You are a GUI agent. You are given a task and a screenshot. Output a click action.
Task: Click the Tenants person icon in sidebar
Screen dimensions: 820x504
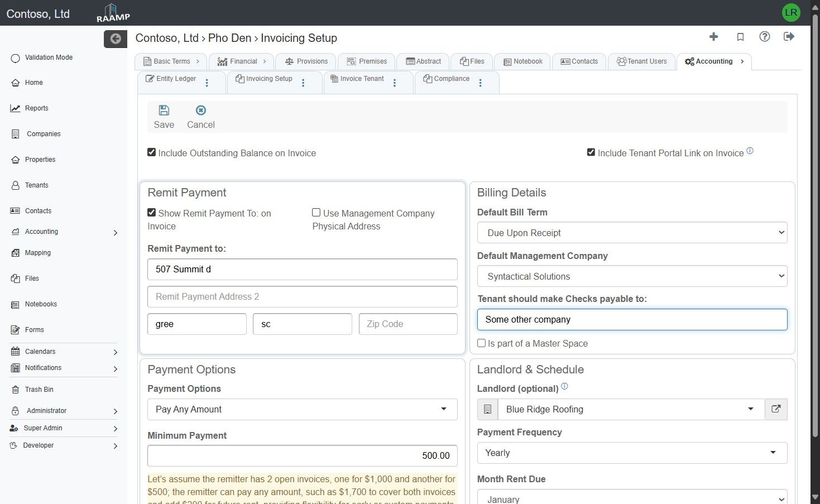pyautogui.click(x=16, y=185)
